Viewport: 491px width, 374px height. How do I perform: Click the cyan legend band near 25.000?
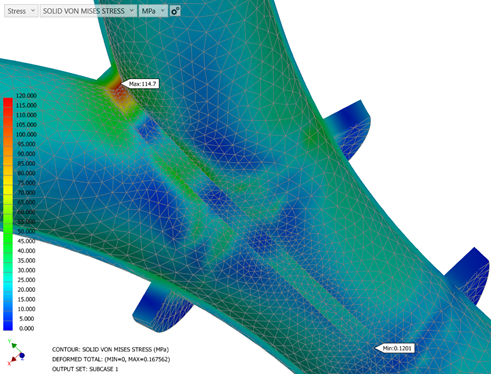pyautogui.click(x=8, y=279)
